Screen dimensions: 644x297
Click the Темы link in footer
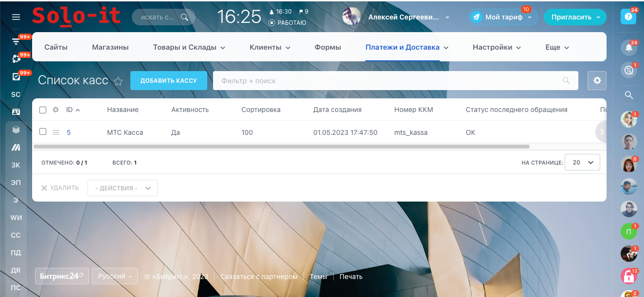click(319, 277)
